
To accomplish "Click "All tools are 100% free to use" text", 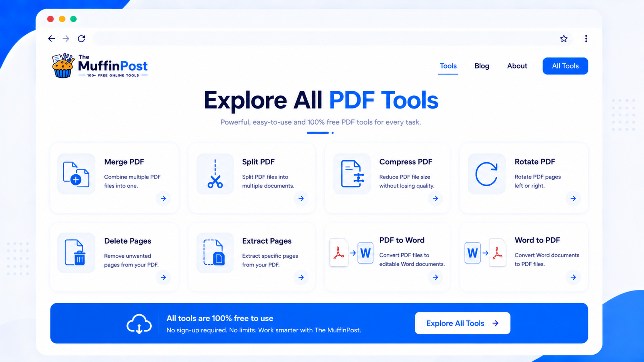I will (220, 318).
